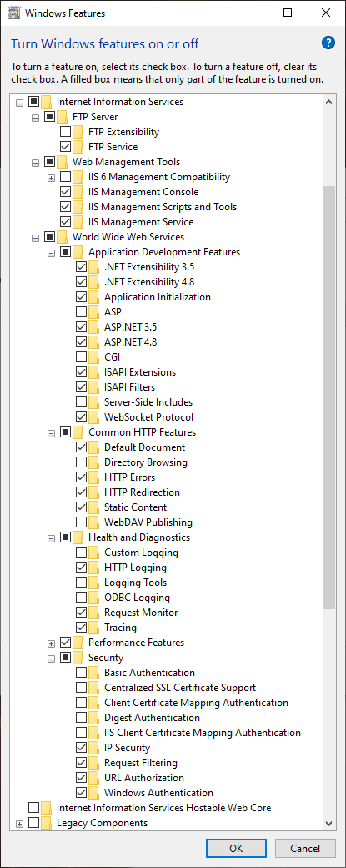Image resolution: width=346 pixels, height=868 pixels.
Task: Expand IIS 6 Management Compatibility node
Action: tap(52, 178)
